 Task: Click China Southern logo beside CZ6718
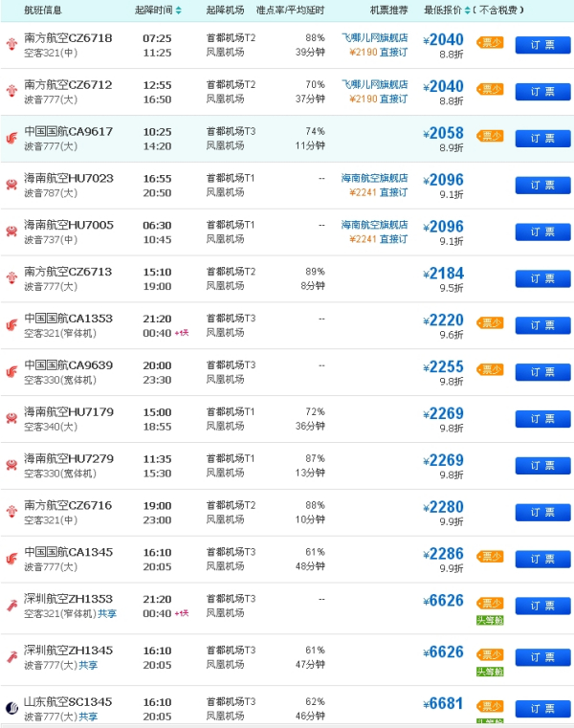point(11,45)
